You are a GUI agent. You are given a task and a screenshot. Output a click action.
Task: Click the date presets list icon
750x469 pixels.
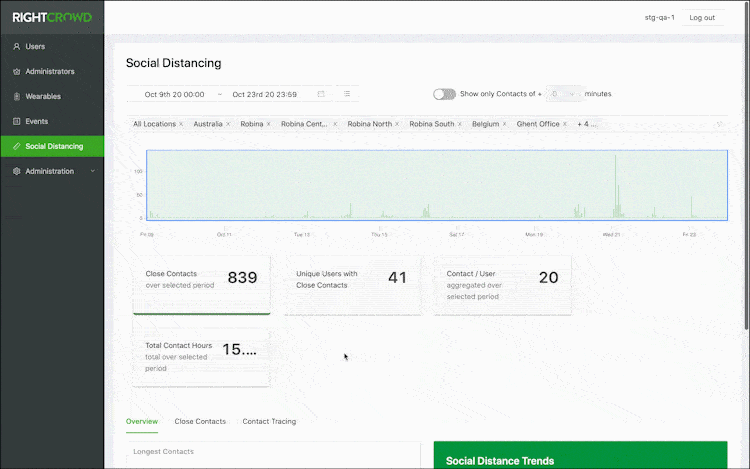coord(347,94)
